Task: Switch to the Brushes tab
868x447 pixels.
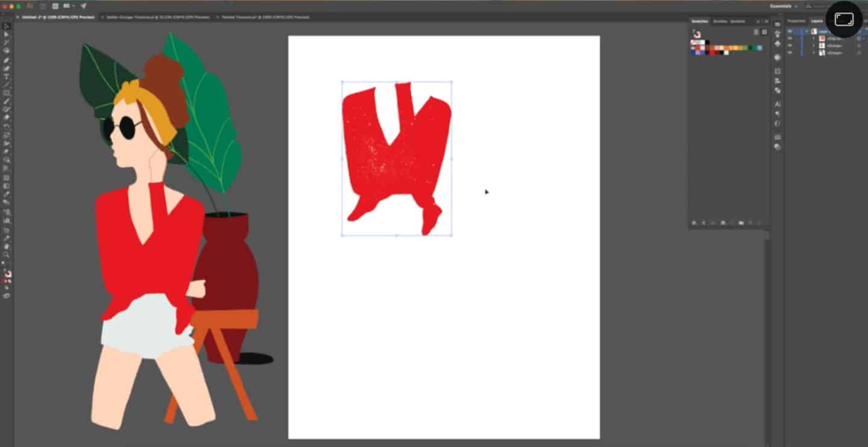Action: [720, 21]
